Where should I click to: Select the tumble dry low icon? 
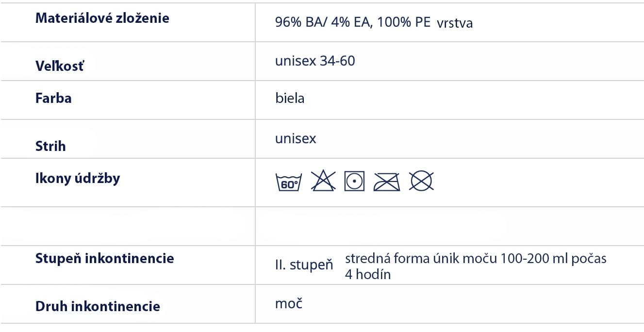coord(354,181)
